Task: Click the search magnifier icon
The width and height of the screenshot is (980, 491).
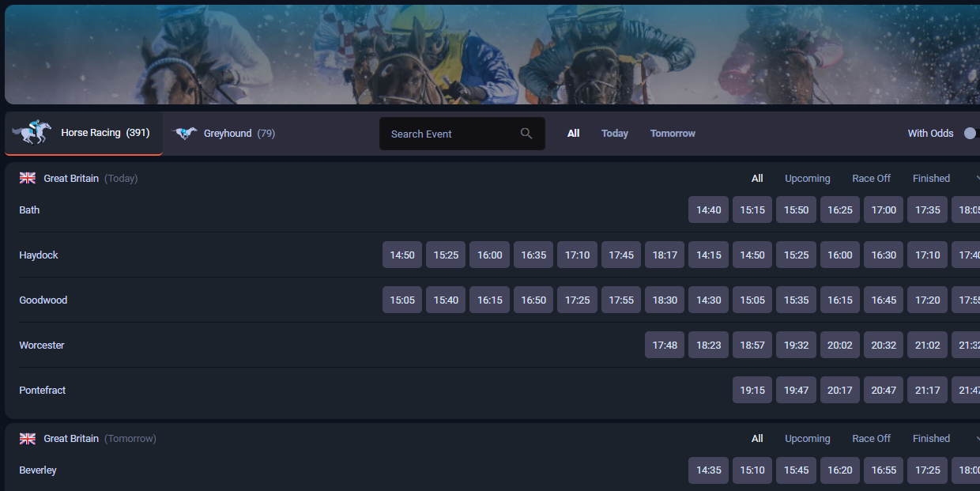Action: [x=526, y=134]
